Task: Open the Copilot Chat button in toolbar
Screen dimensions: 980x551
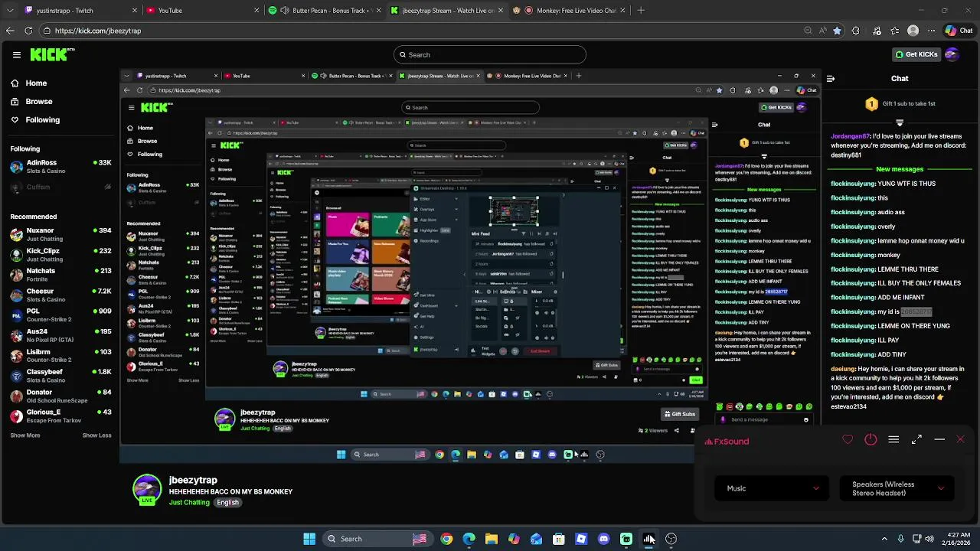Action: point(959,31)
